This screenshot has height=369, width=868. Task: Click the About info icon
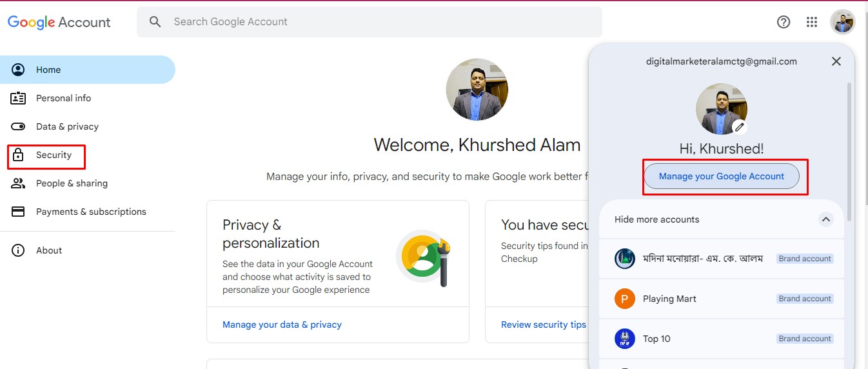(18, 250)
